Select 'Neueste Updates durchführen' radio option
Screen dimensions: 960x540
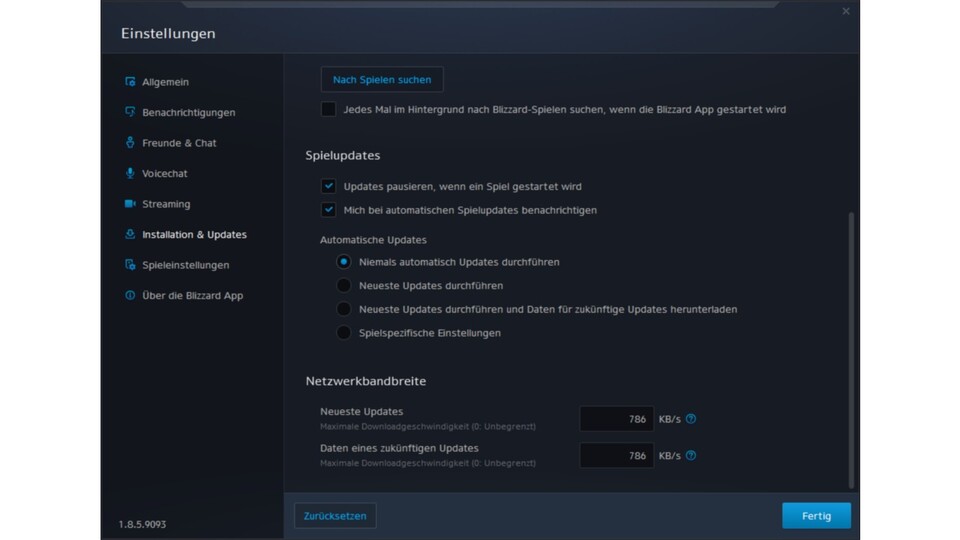coord(344,286)
